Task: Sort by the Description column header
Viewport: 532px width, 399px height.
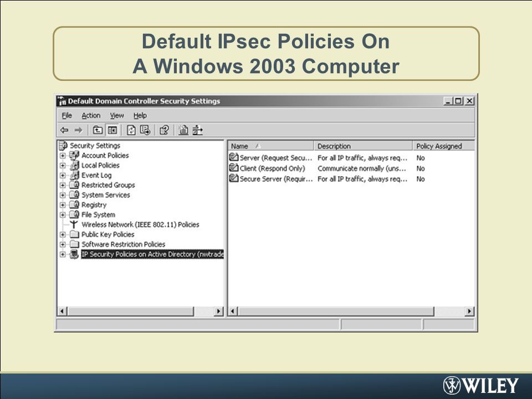Action: pos(363,146)
